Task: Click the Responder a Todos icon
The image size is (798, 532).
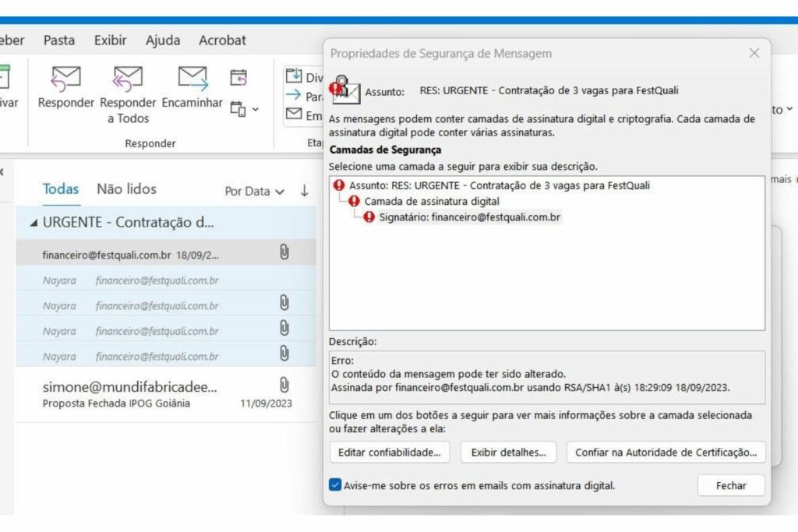Action: click(x=128, y=78)
